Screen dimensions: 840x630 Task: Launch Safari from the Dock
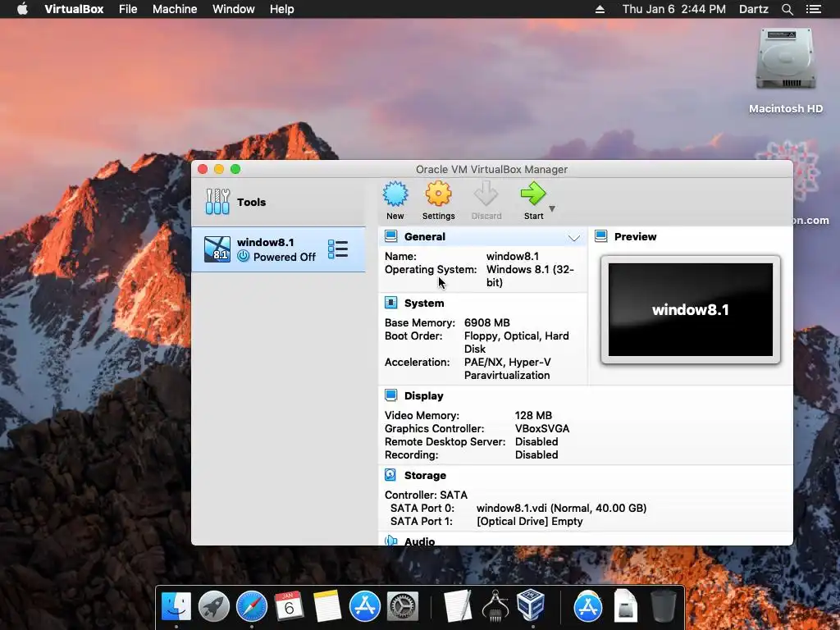pos(252,606)
